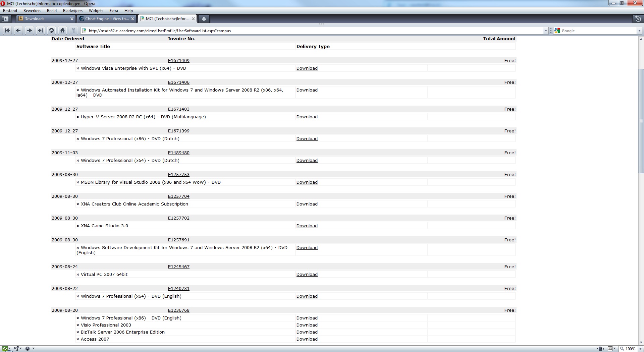Go forward one page
The image size is (644, 352).
tap(30, 31)
